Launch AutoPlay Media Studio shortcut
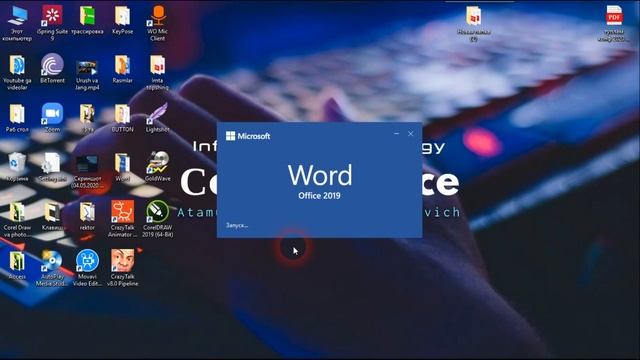This screenshot has width=640, height=360. coord(52,268)
